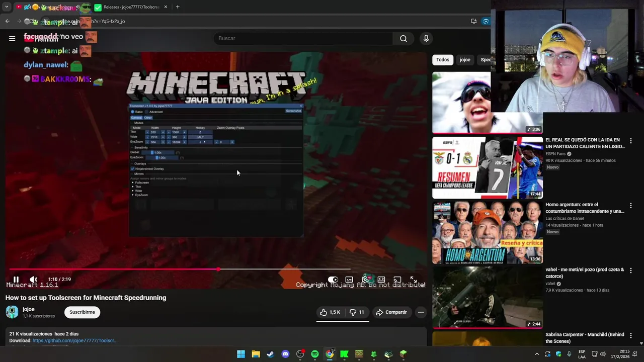Increase EyeZoom Zoom Overlay Pixels value
This screenshot has width=644, height=362.
(232, 142)
